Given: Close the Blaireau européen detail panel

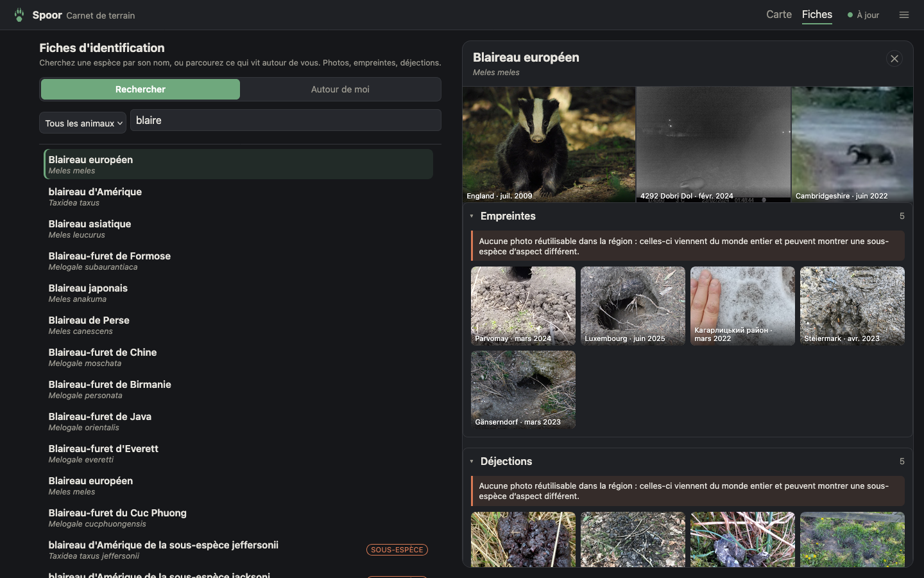Looking at the screenshot, I should [x=894, y=58].
